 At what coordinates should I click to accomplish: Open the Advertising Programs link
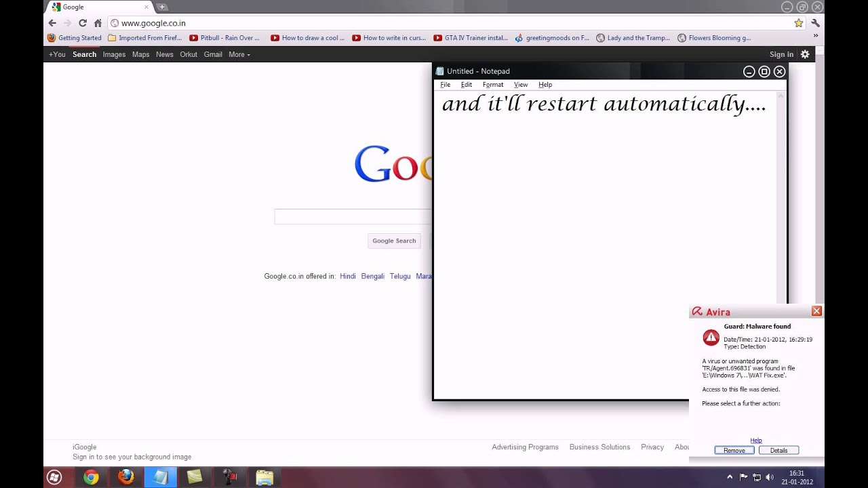525,447
